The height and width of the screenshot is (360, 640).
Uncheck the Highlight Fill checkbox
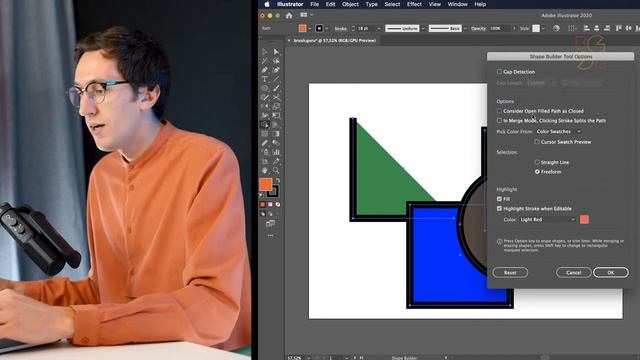tap(499, 199)
